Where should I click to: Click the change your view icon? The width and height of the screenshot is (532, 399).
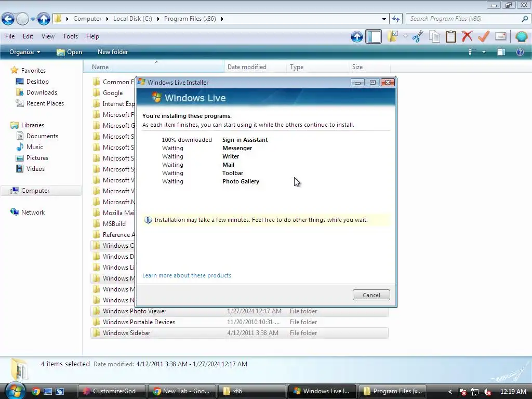coord(473,52)
